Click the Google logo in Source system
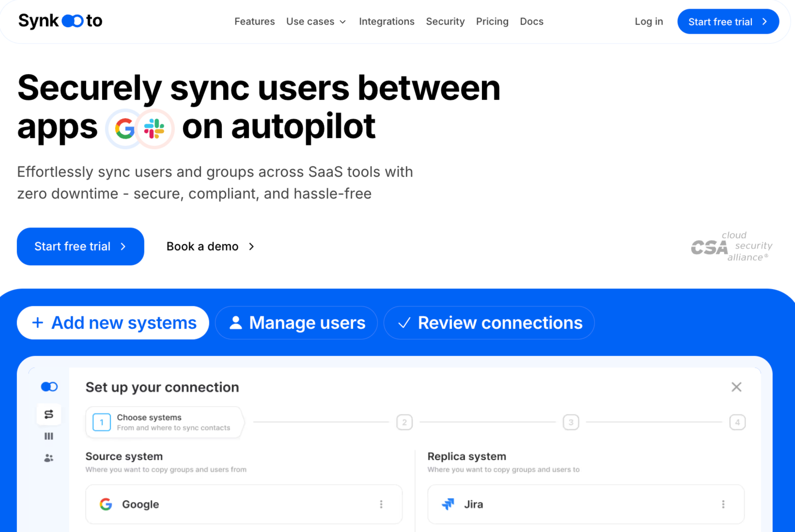This screenshot has width=795, height=532. coord(106,504)
